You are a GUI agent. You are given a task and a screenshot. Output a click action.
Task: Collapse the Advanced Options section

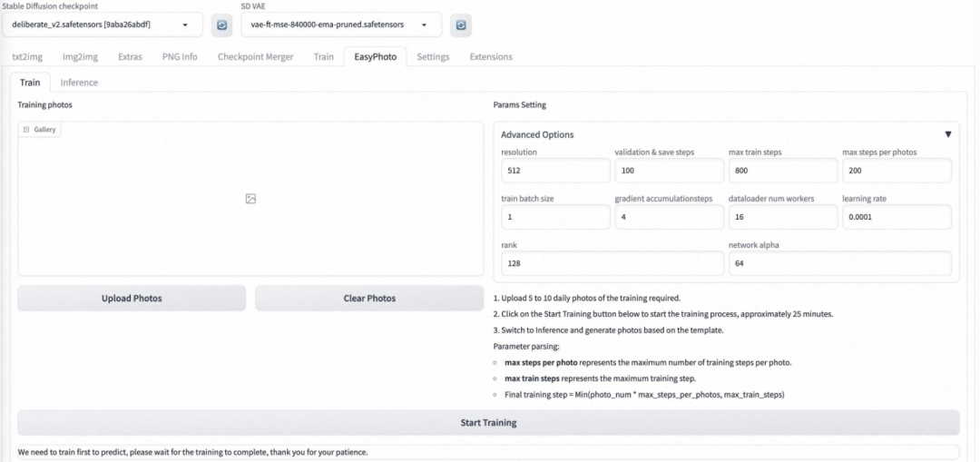(947, 134)
